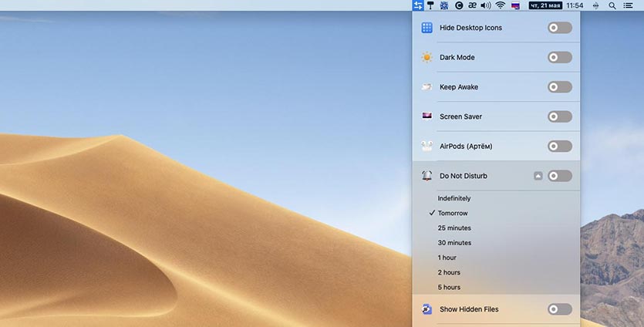Open the Wi-Fi status menu
This screenshot has height=327, width=644.
coord(500,5)
